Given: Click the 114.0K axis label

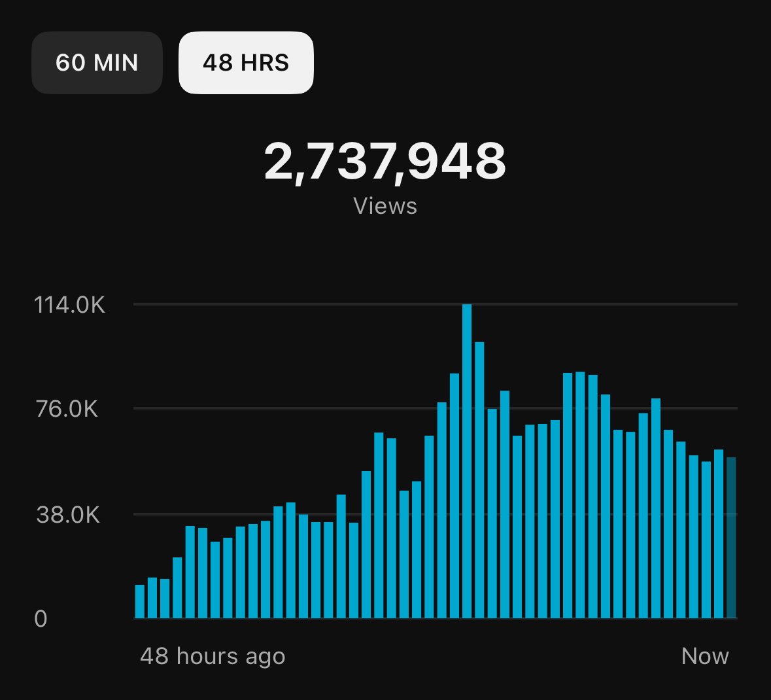Looking at the screenshot, I should pyautogui.click(x=69, y=305).
